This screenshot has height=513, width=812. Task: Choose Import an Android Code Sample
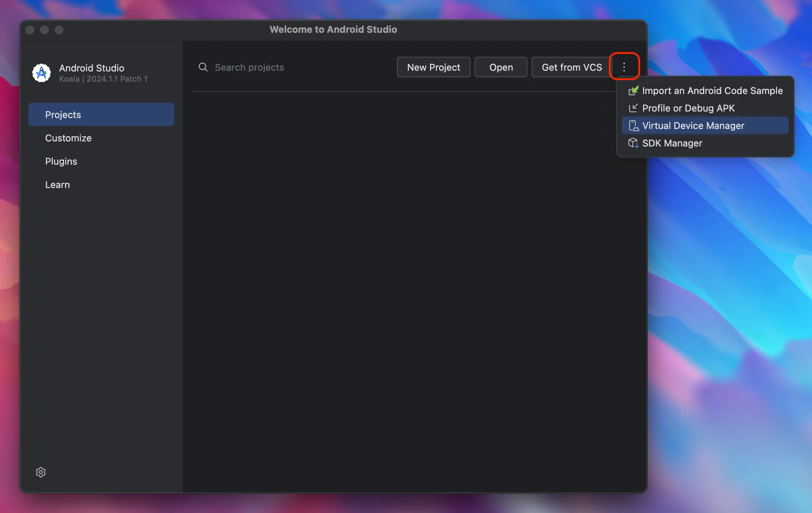click(x=712, y=91)
